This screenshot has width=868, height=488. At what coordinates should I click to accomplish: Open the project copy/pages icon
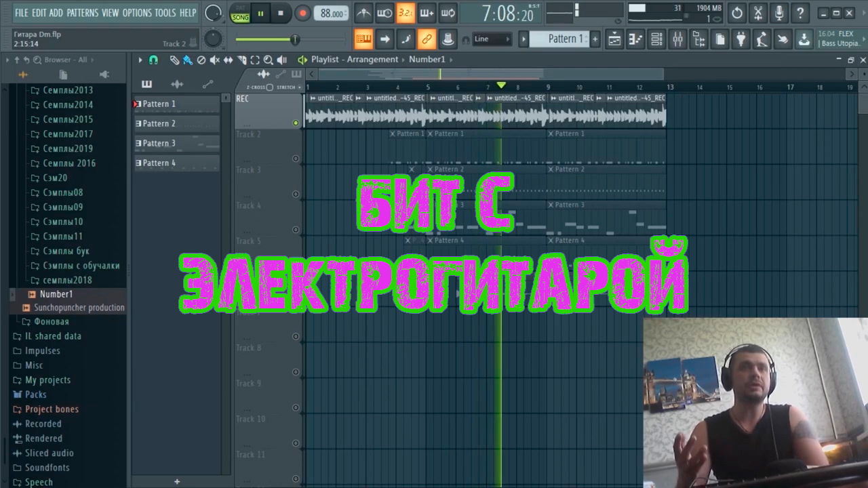point(720,39)
